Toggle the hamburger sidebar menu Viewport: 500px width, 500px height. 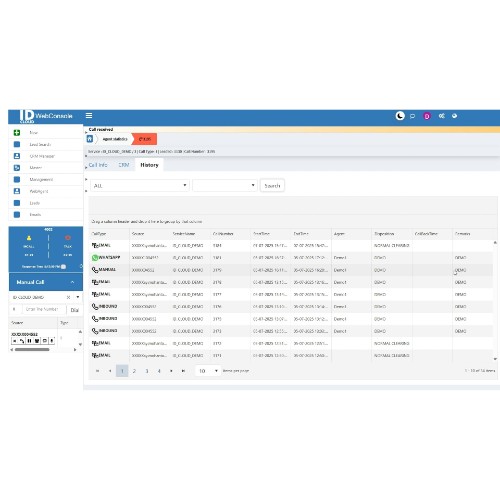click(x=89, y=116)
